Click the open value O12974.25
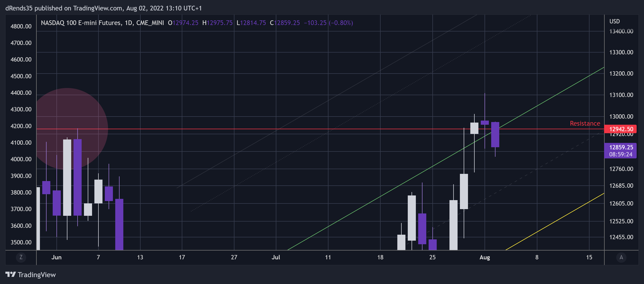 (183, 23)
